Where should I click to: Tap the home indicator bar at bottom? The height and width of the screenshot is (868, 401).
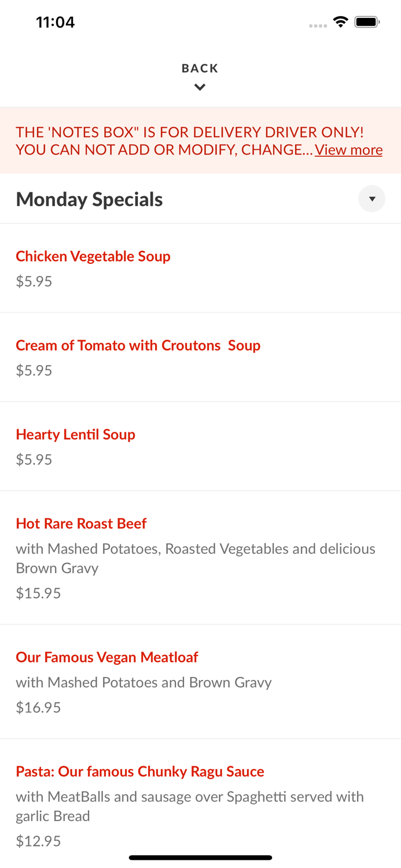[200, 858]
